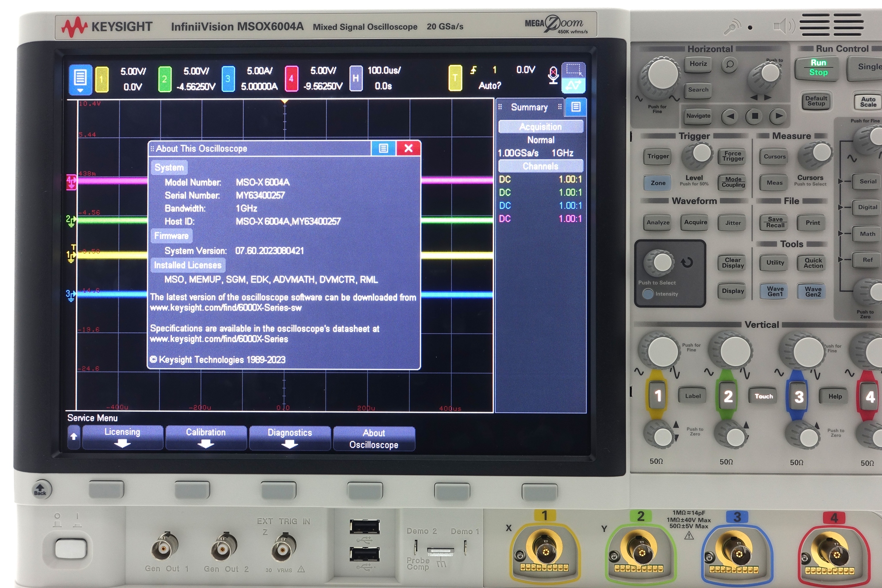
Task: Open the Summary sidebar menu icon
Action: [576, 107]
